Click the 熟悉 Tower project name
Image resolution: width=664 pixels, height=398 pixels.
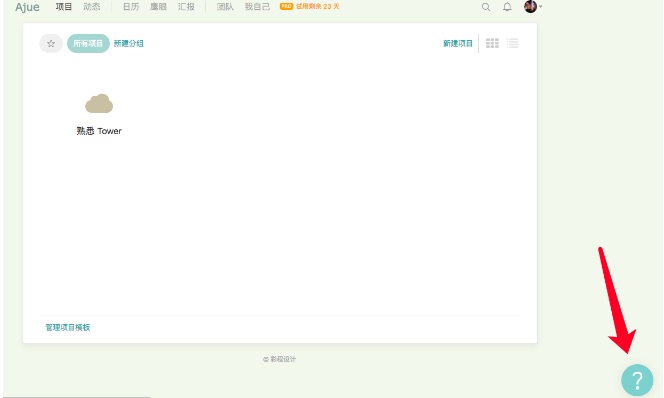pos(99,131)
